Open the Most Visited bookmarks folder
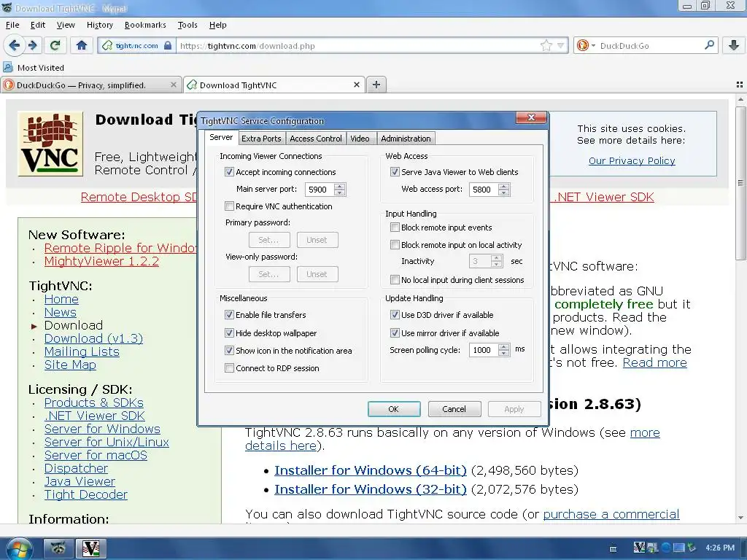The height and width of the screenshot is (560, 747). (34, 68)
